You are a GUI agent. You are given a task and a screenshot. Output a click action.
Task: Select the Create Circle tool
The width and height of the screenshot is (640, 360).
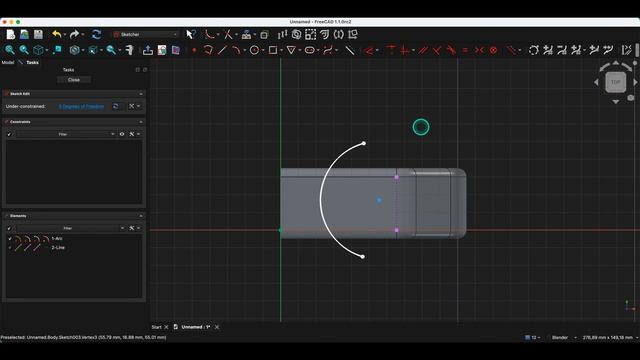click(x=254, y=50)
